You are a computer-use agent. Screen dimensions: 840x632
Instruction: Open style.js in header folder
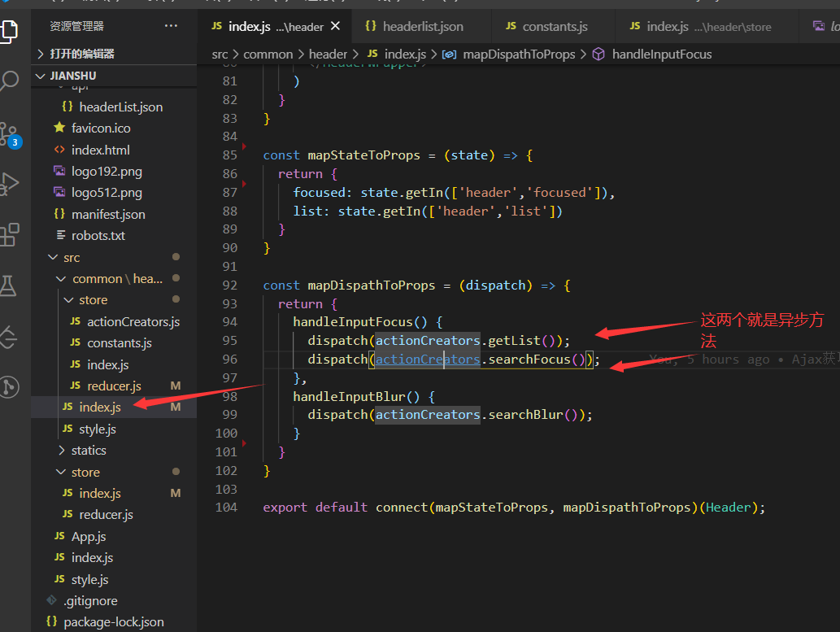[x=114, y=429]
